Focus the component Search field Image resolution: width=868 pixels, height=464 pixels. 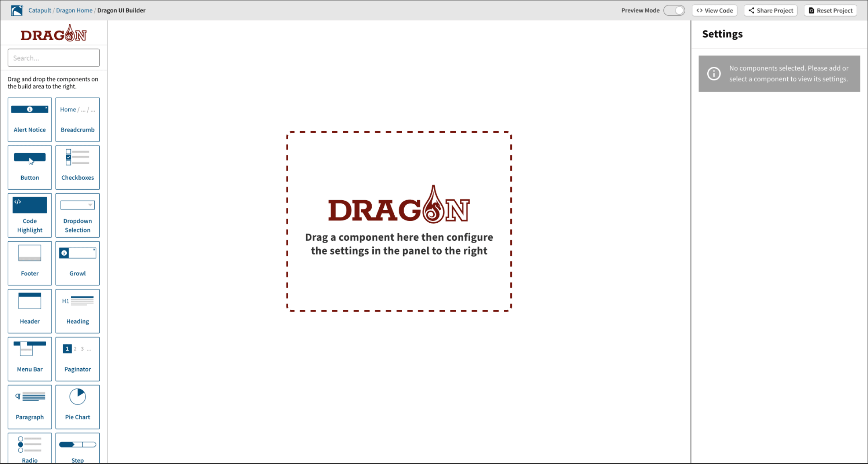(x=53, y=58)
